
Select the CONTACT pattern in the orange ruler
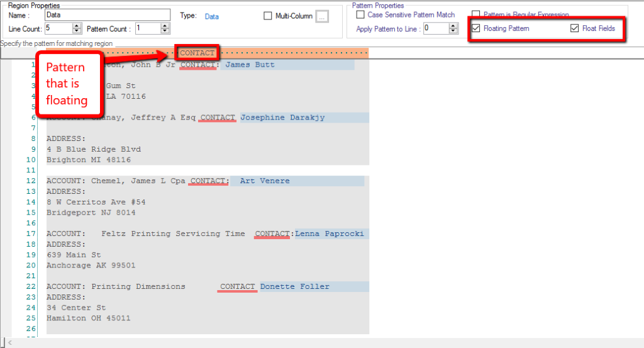click(197, 53)
